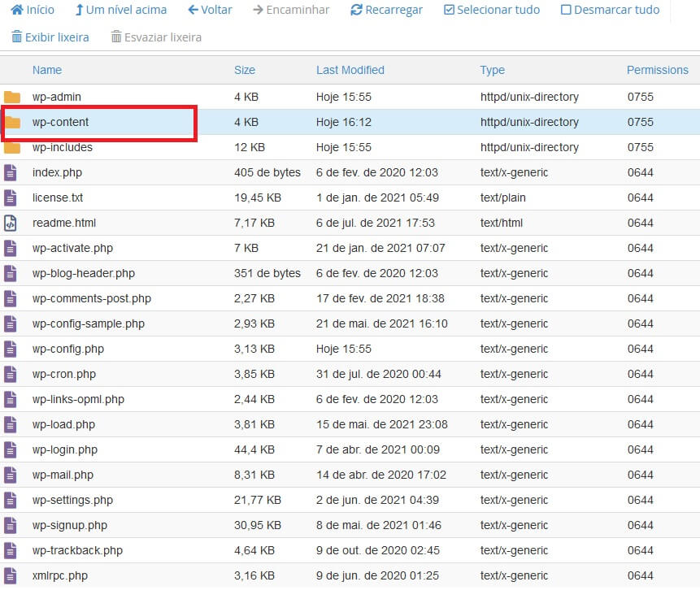Screen dimensions: 700x599
Task: Select the wp-blog-header.php file name
Action: pyautogui.click(x=84, y=273)
